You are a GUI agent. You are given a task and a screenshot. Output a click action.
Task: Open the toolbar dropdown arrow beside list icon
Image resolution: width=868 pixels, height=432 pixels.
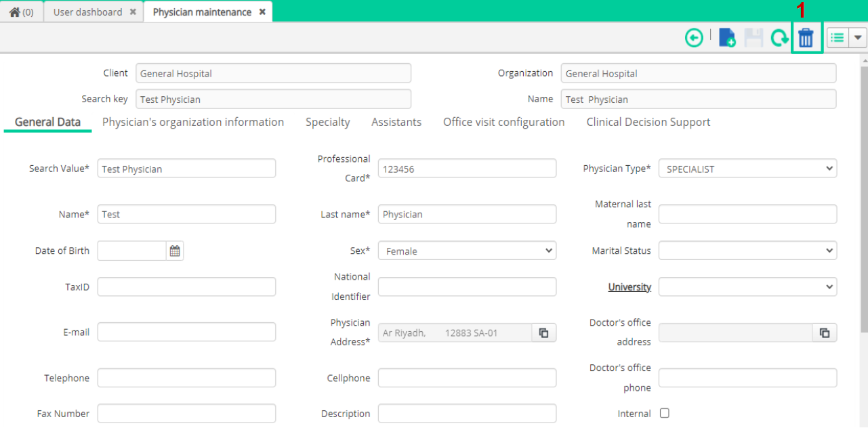859,38
